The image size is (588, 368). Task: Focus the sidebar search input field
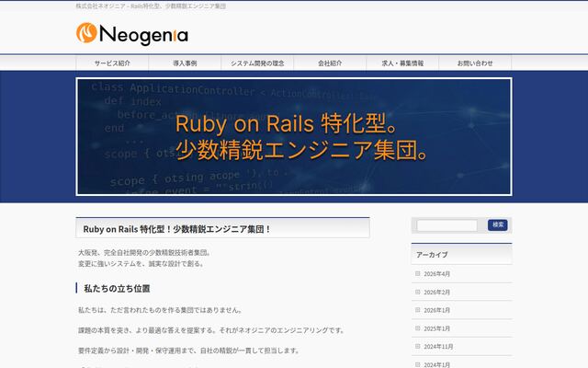(x=447, y=225)
